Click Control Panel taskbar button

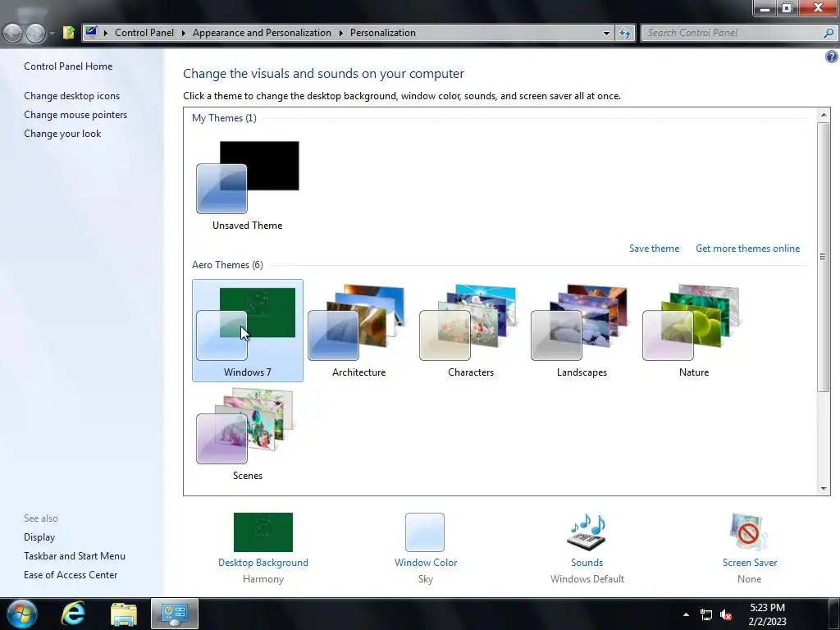175,614
